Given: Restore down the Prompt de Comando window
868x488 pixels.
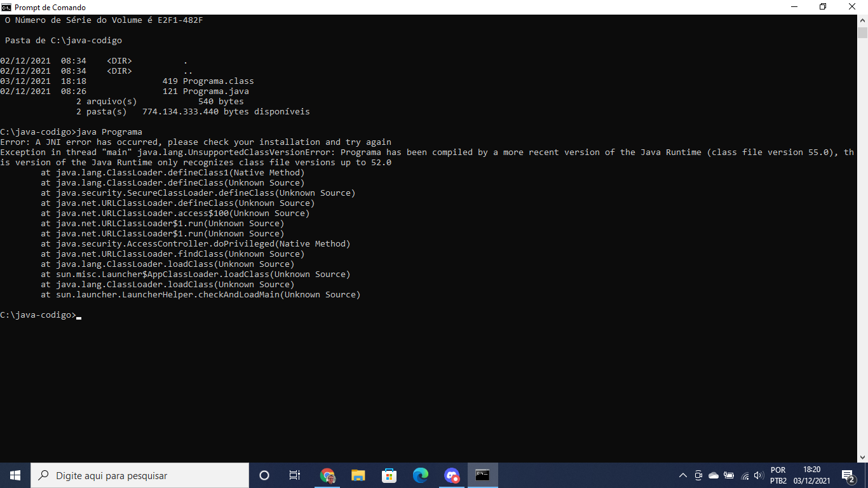Looking at the screenshot, I should click(824, 7).
